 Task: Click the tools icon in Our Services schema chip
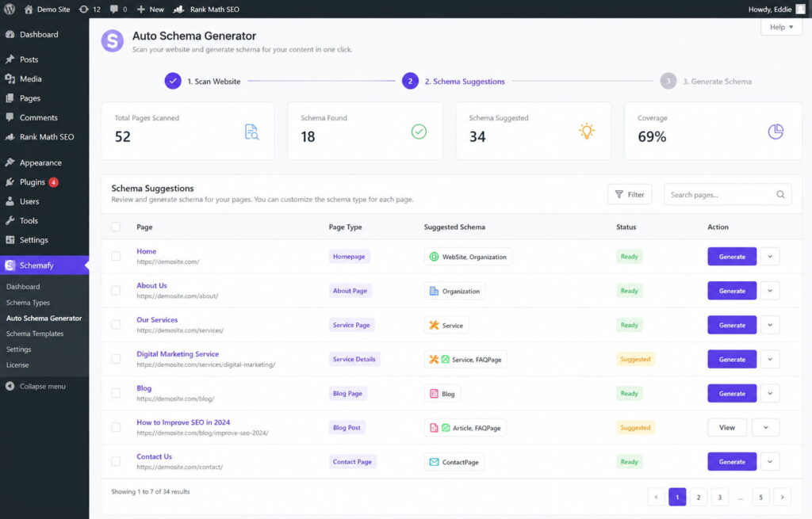(434, 325)
